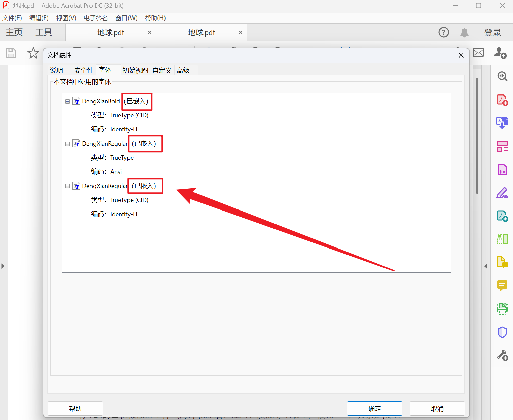
Task: Confirm the dialog with 确定
Action: (374, 408)
